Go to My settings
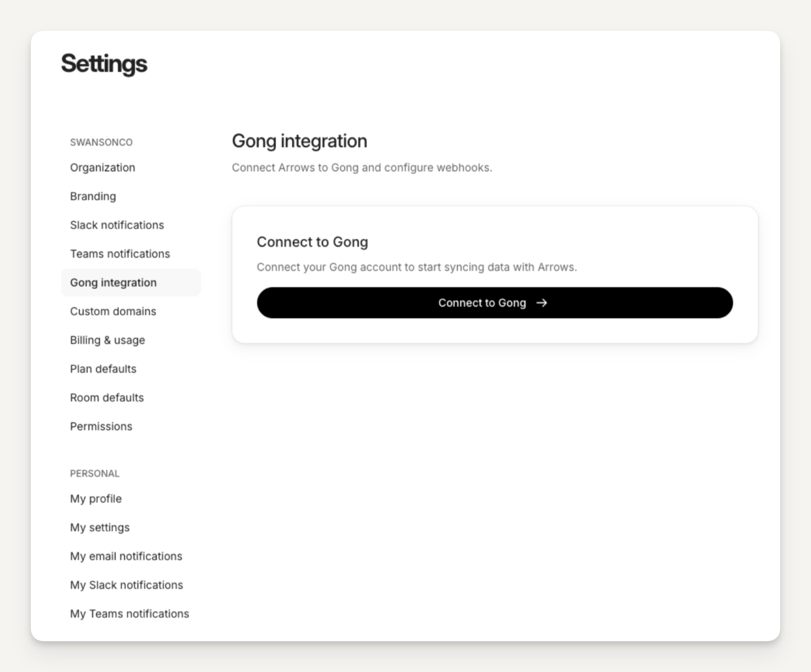The image size is (811, 672). (100, 528)
